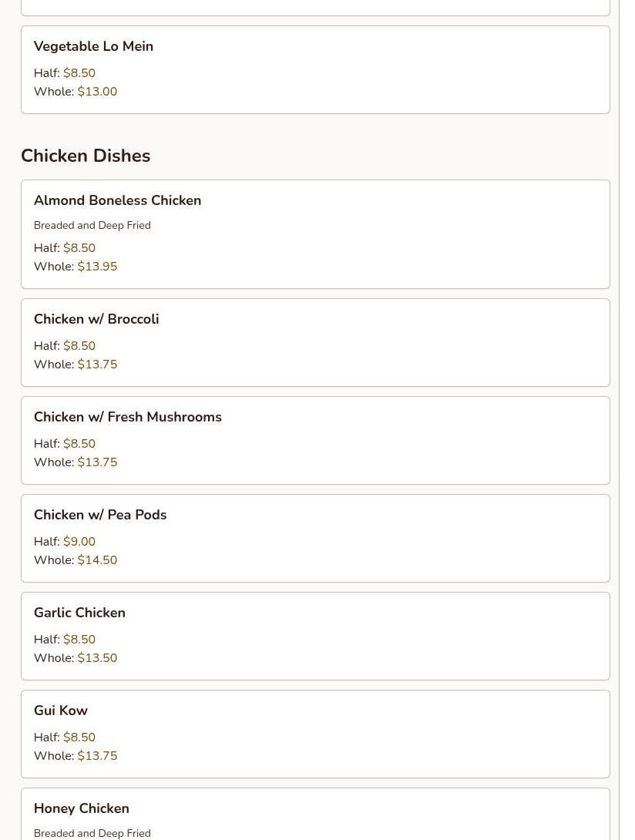Select the Chicken w/ Broccoli title
The height and width of the screenshot is (840, 635).
[x=96, y=319]
